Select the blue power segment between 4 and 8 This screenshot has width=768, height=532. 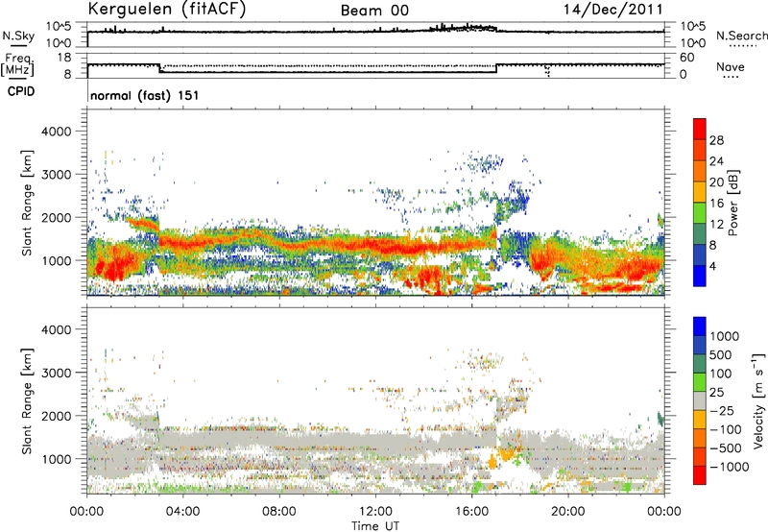tap(700, 254)
